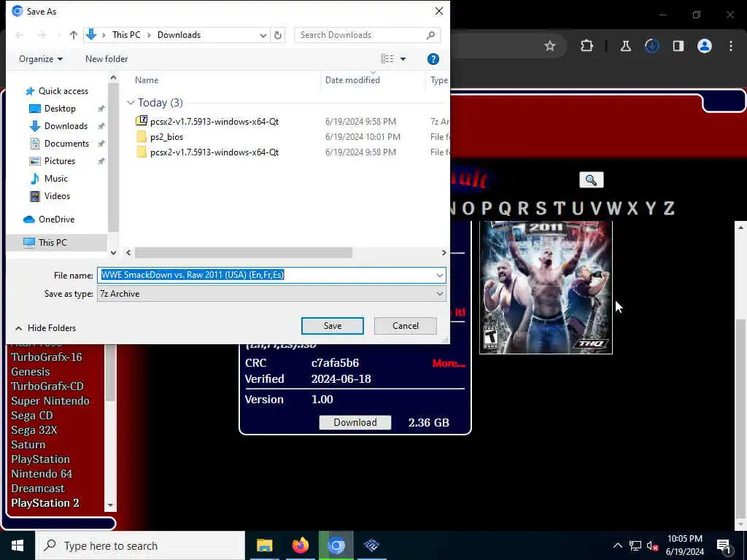Screen dimensions: 747x560
Task: Open Firefox from taskbar
Action: tap(300, 545)
